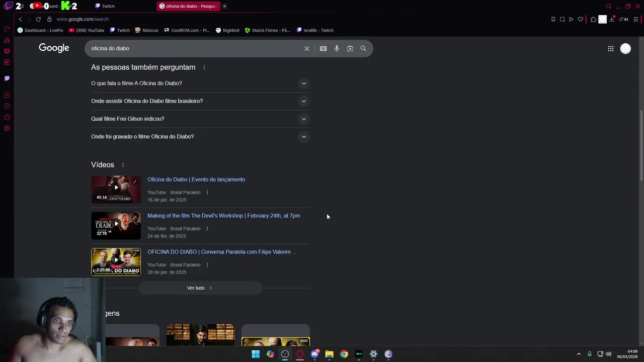Open the browser AI assistant button
The width and height of the screenshot is (644, 362).
[624, 19]
